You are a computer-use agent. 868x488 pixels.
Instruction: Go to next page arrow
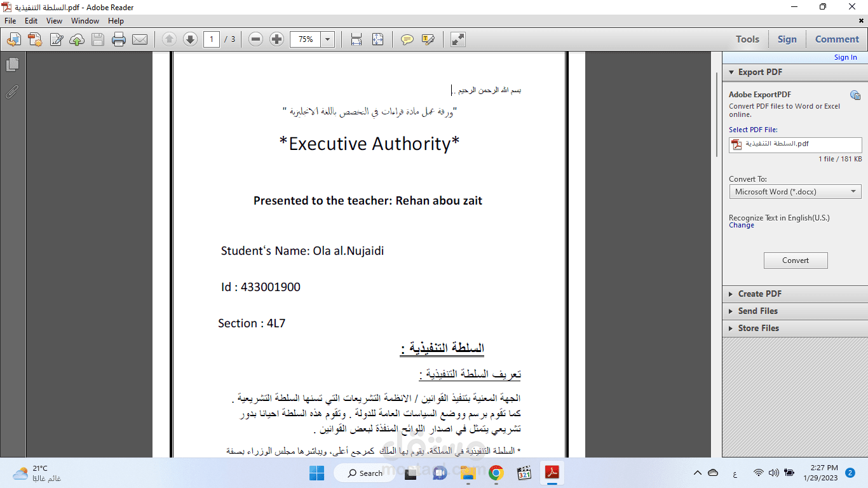pyautogui.click(x=190, y=39)
